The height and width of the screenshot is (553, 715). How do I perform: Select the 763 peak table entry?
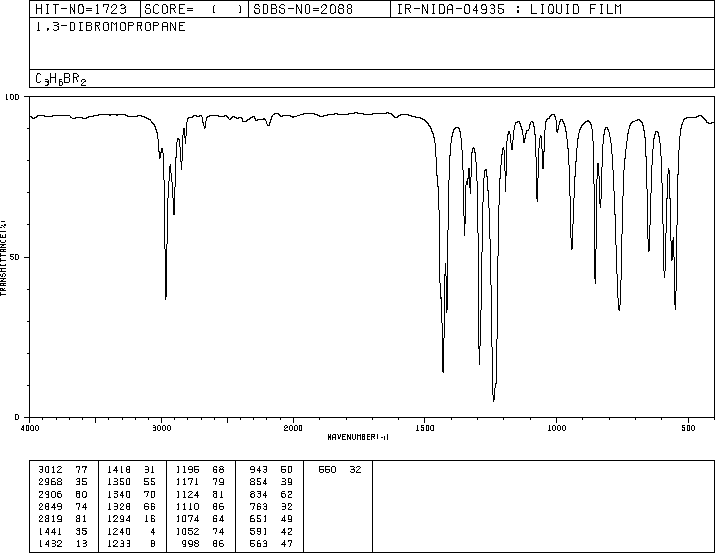coord(271,506)
